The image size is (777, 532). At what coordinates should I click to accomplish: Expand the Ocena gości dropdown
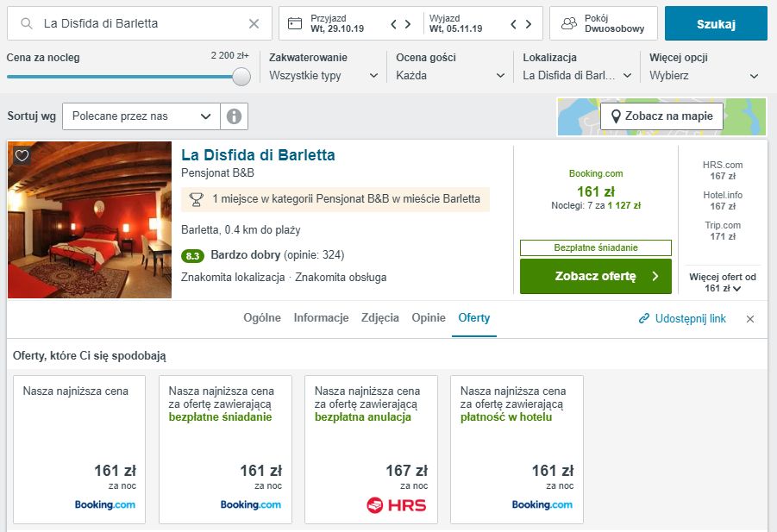(450, 75)
